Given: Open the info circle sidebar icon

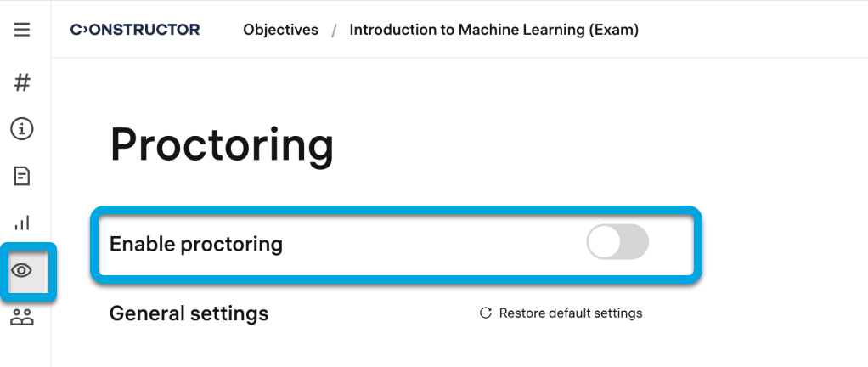Looking at the screenshot, I should point(22,129).
